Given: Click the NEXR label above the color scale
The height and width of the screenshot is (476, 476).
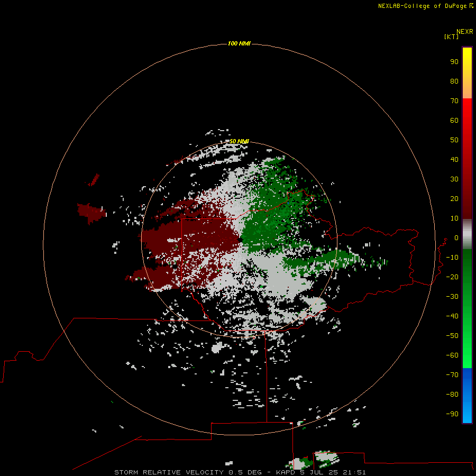Looking at the screenshot, I should tap(464, 32).
